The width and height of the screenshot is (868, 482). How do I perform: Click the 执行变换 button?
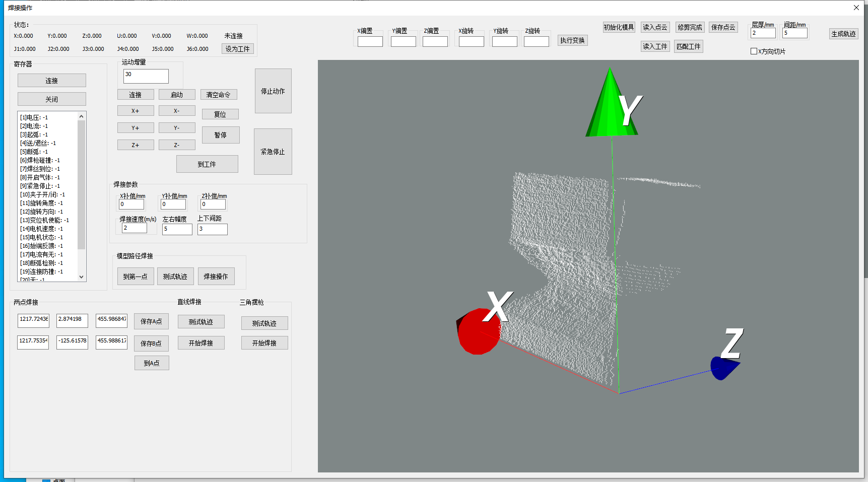572,40
